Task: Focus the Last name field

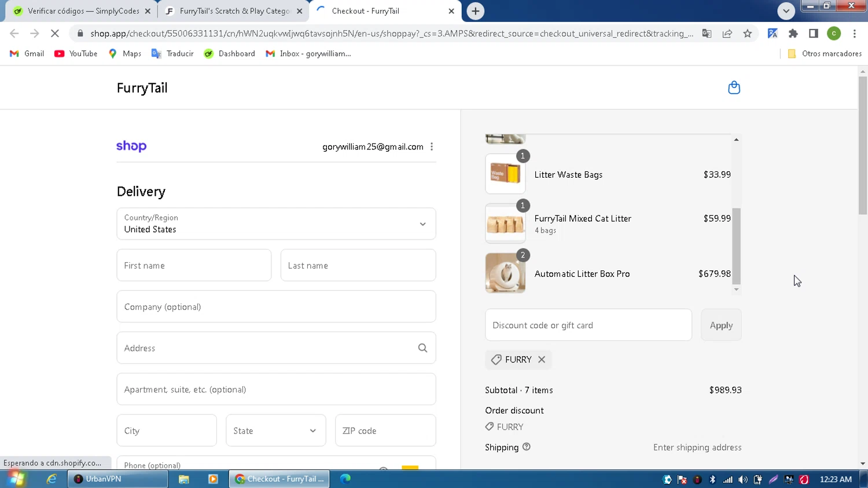Action: [358, 265]
